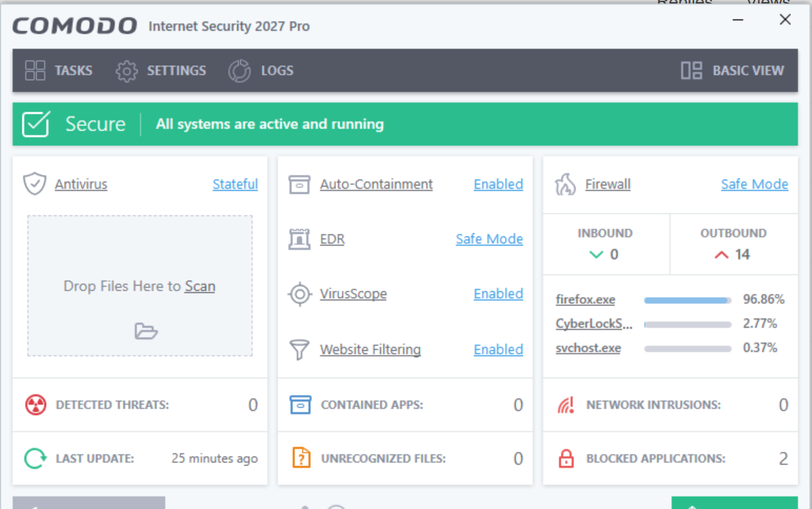The image size is (812, 509).
Task: Open the Settings menu
Action: click(161, 70)
